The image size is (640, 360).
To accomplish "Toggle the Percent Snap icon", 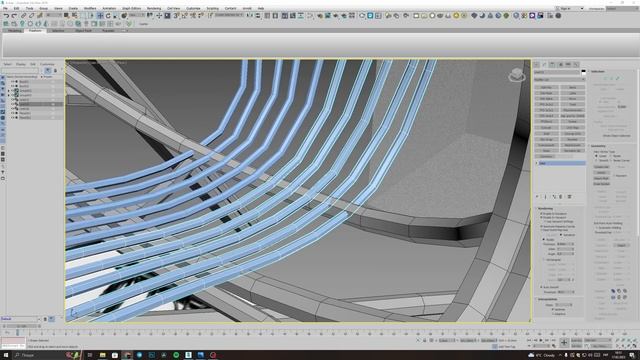I will [x=193, y=16].
